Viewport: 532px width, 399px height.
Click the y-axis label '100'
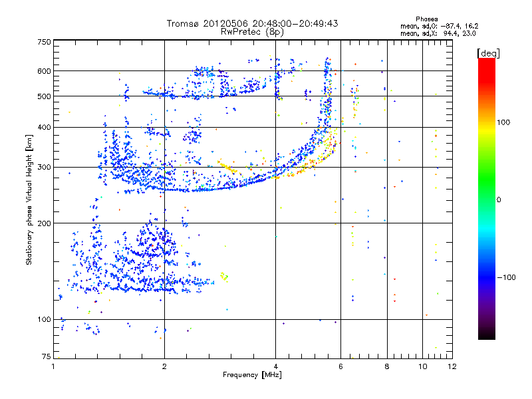pyautogui.click(x=44, y=319)
